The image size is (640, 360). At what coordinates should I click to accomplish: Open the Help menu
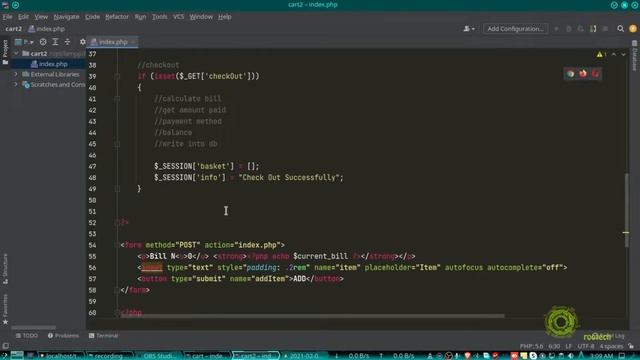(224, 17)
